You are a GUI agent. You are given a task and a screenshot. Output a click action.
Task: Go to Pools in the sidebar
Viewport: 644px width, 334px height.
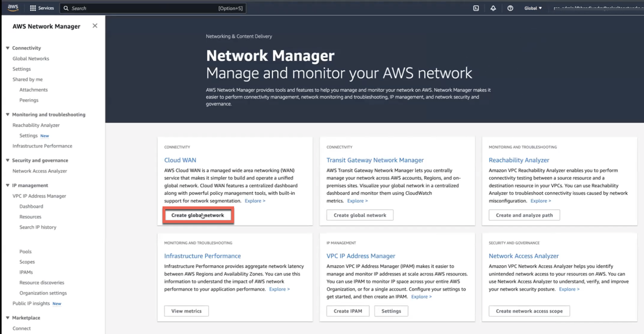click(25, 252)
